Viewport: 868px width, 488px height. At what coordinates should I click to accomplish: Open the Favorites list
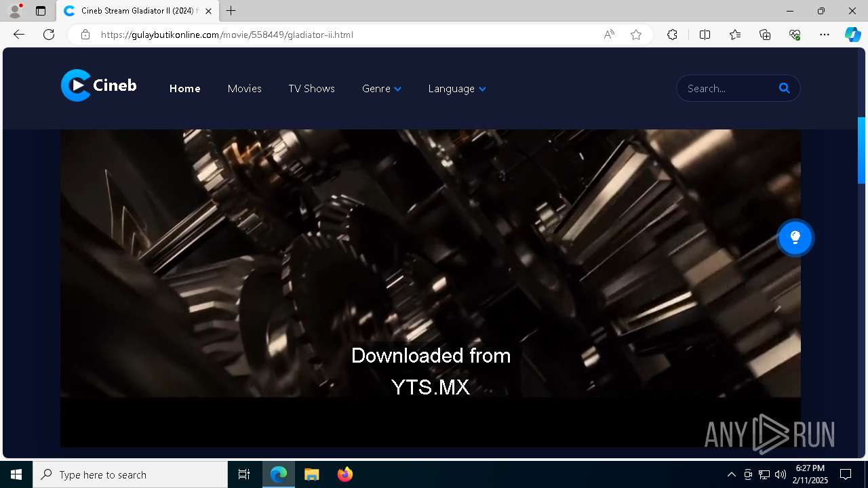point(735,35)
